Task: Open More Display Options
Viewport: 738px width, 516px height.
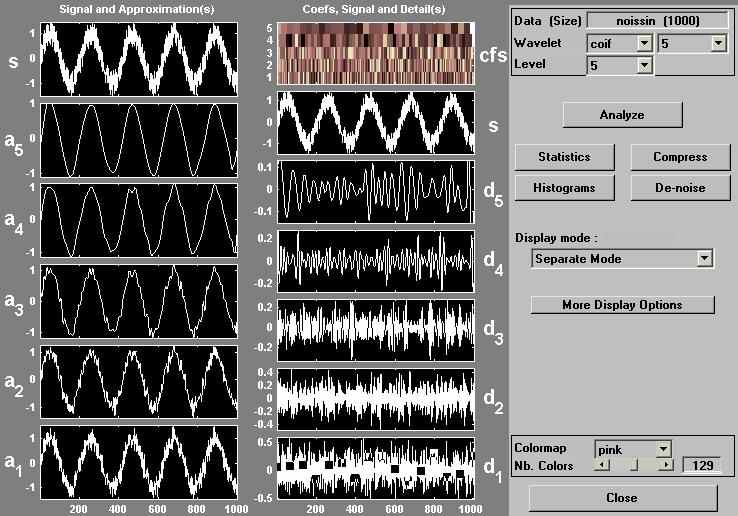Action: pyautogui.click(x=622, y=305)
